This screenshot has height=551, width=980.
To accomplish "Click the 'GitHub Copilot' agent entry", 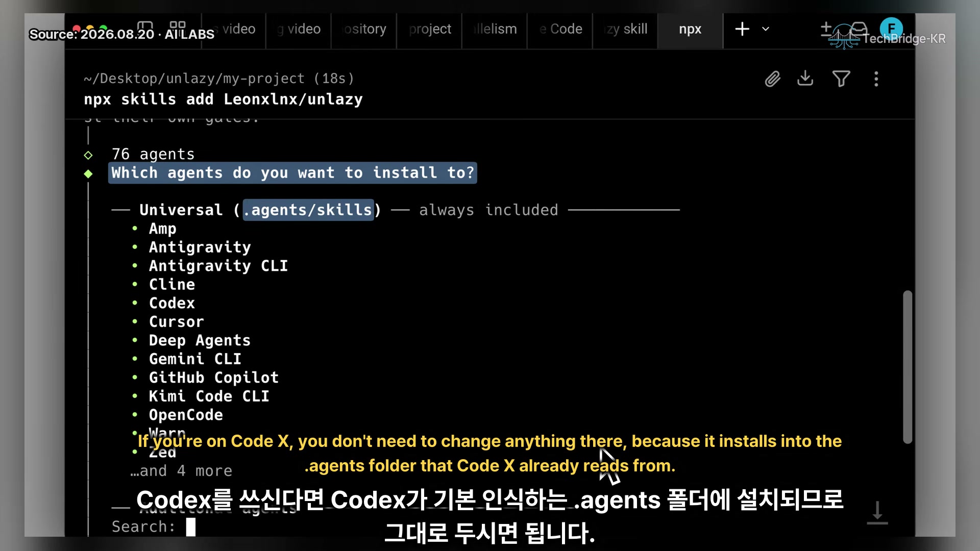I will [214, 378].
